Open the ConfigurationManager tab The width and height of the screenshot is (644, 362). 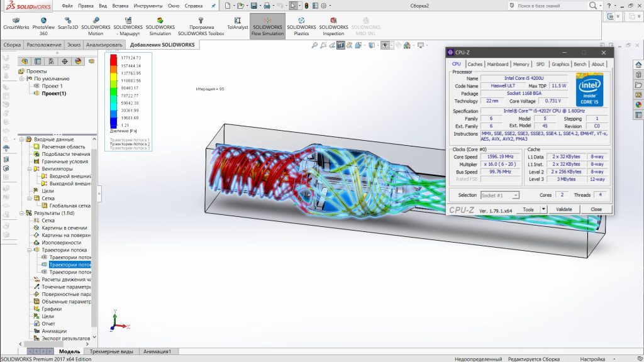click(x=51, y=61)
